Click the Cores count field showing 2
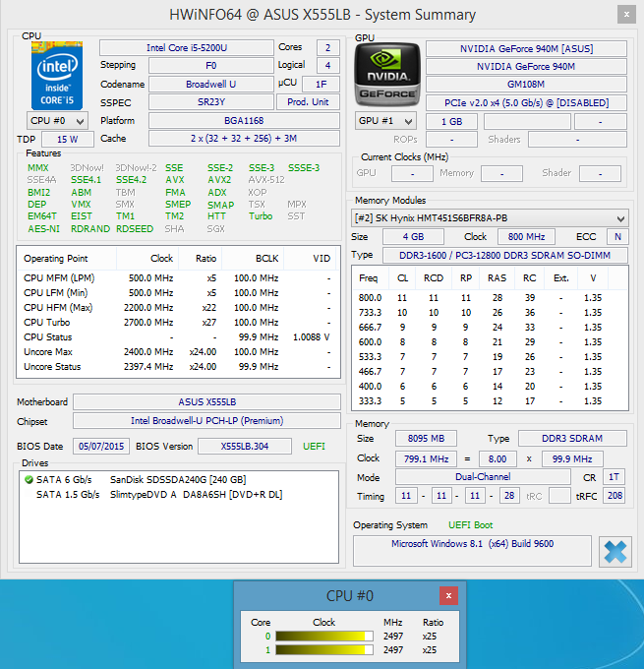This screenshot has height=669, width=644. [x=328, y=48]
